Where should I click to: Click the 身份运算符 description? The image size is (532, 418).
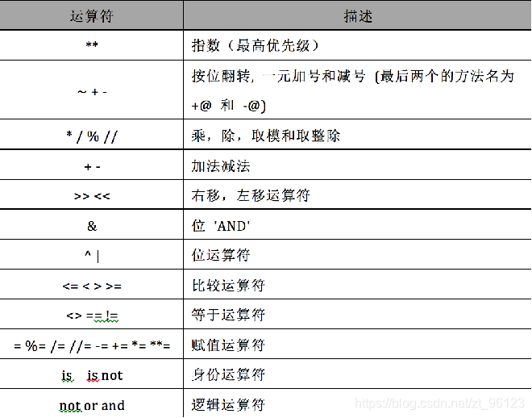tap(228, 375)
